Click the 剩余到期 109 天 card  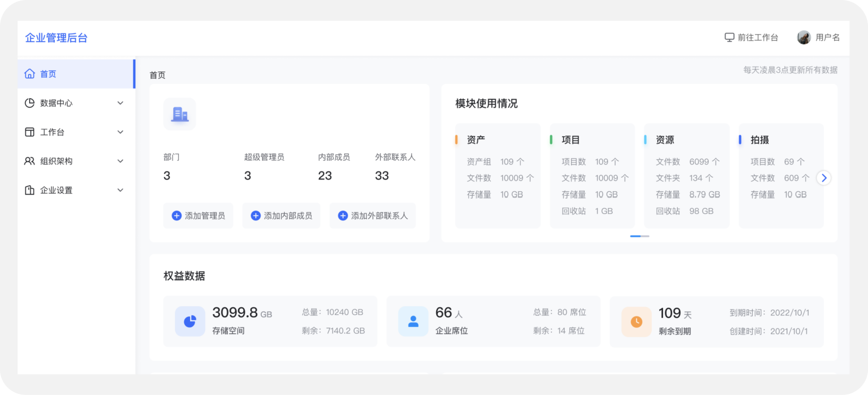[717, 322]
